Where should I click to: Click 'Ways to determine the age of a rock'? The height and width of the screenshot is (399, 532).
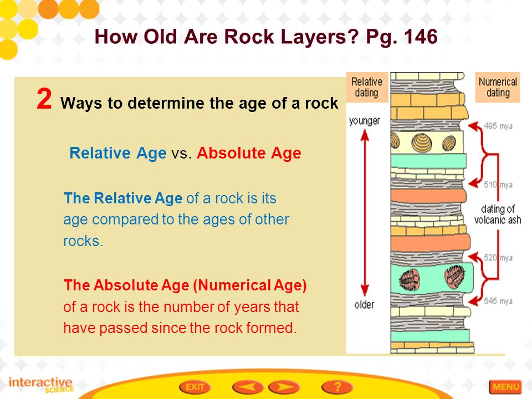pos(199,103)
